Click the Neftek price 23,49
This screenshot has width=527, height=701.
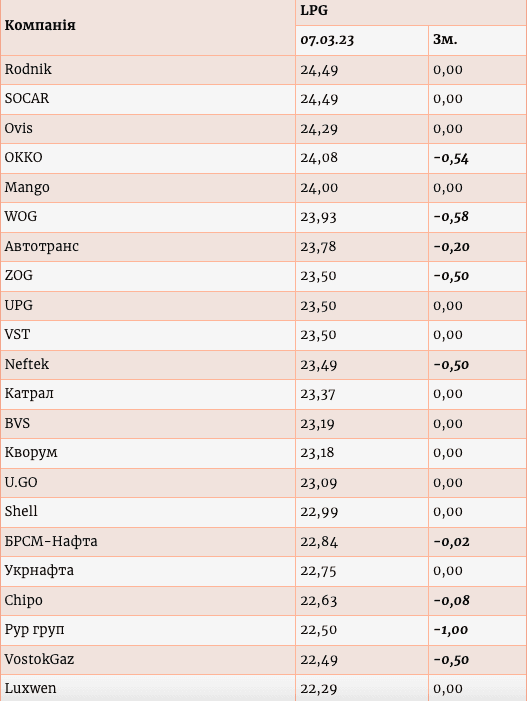click(319, 365)
